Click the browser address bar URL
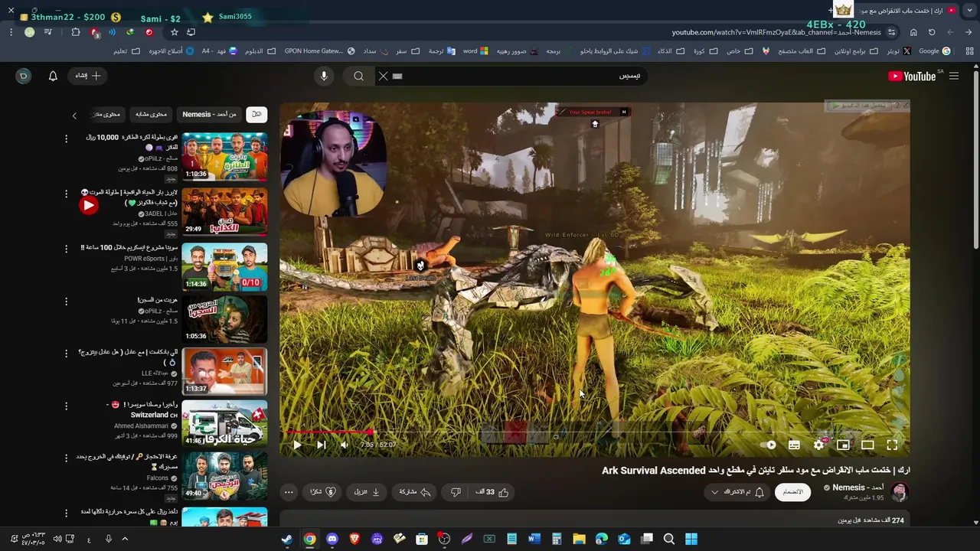The height and width of the screenshot is (551, 980). pyautogui.click(x=776, y=32)
